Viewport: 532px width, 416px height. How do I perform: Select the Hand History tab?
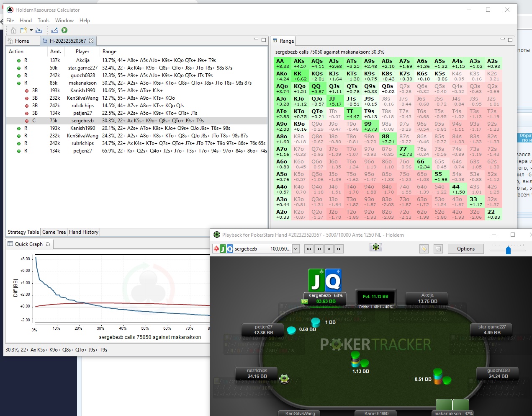click(84, 232)
